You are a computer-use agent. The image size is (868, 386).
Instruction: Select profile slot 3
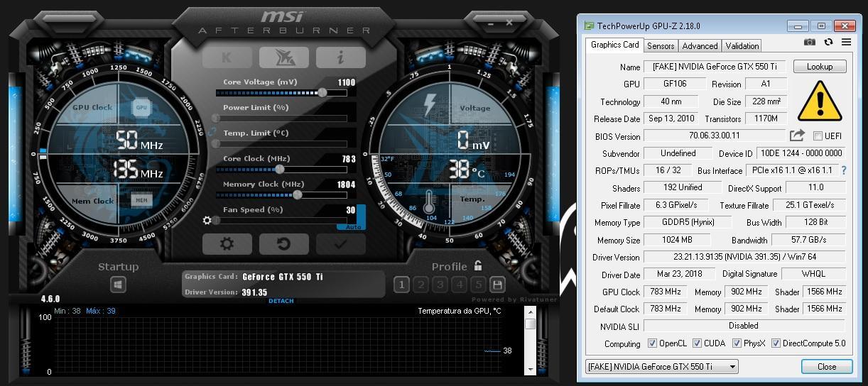440,285
